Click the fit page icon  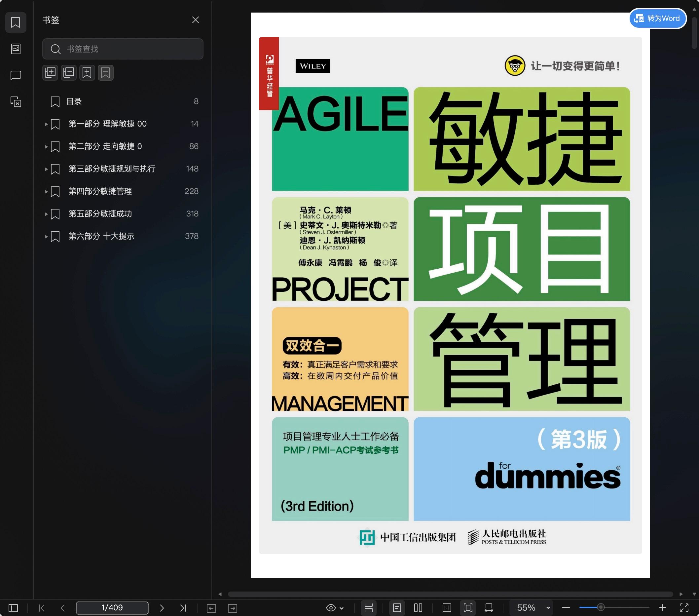pos(468,608)
